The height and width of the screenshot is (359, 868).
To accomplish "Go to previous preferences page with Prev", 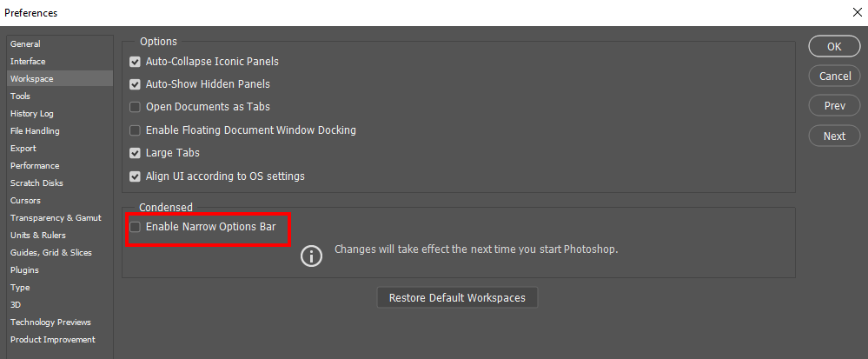I will [x=834, y=106].
